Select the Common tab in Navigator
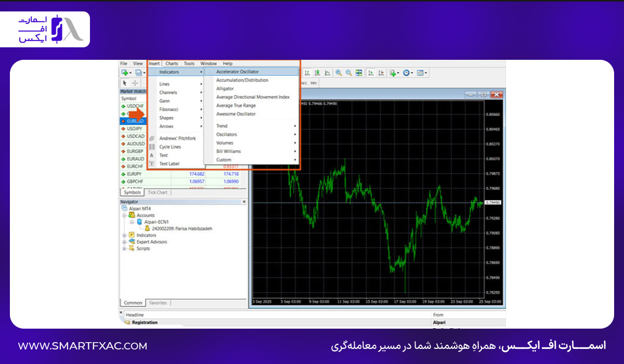 [x=133, y=303]
